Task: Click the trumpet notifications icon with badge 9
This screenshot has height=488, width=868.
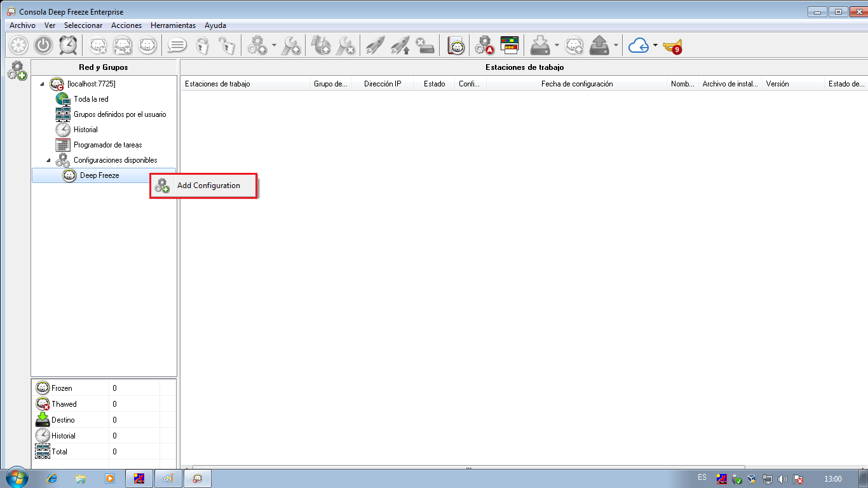Action: coord(672,46)
